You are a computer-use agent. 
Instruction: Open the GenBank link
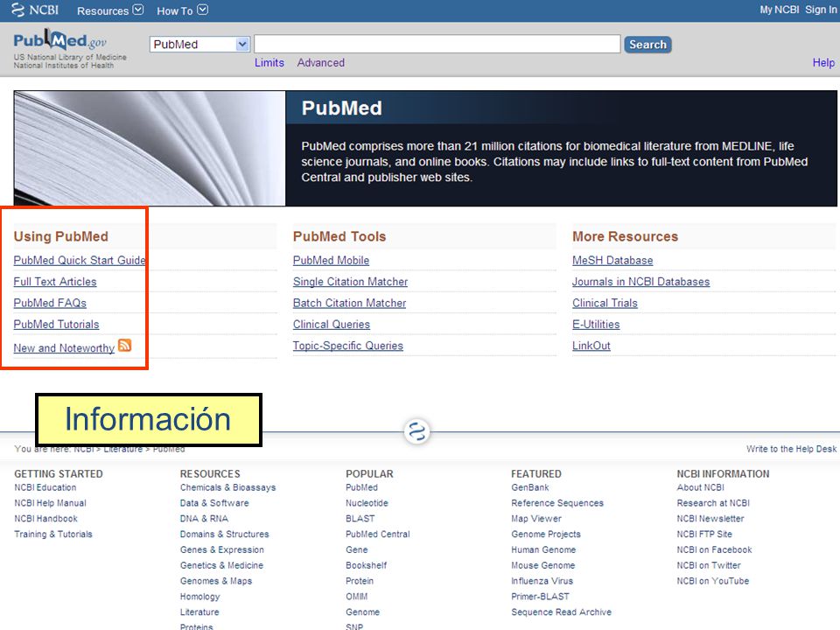click(530, 487)
